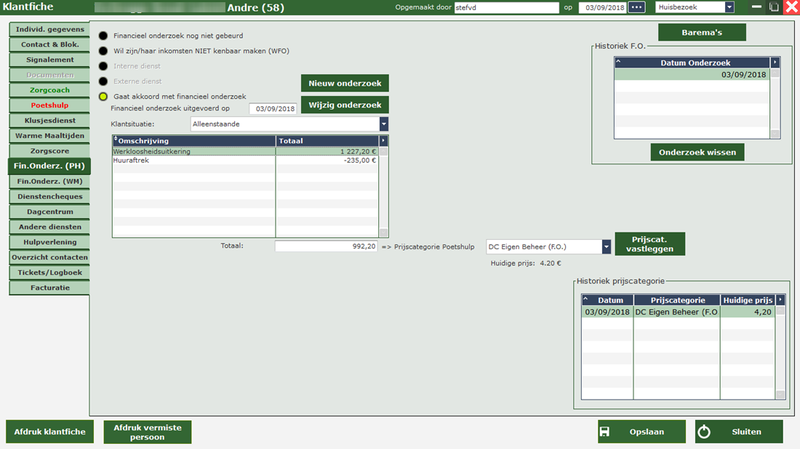Click column options arrow in Historiek prijscategorie header
The width and height of the screenshot is (800, 449).
coord(781,299)
